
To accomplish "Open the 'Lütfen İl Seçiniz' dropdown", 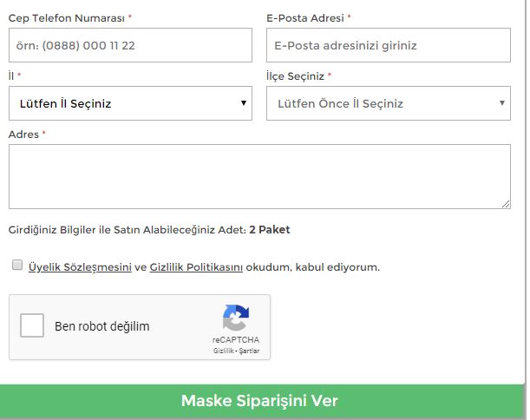I will coord(130,103).
